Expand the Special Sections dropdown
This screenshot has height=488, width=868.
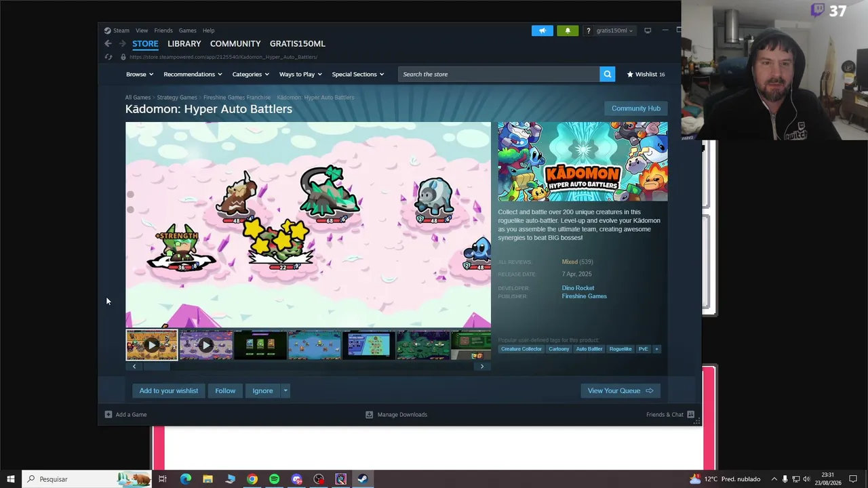click(x=358, y=75)
